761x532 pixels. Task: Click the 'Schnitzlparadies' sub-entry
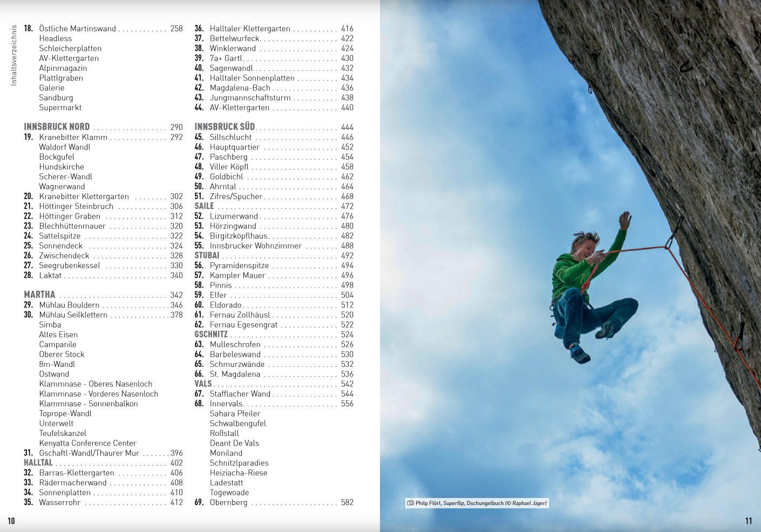(239, 463)
